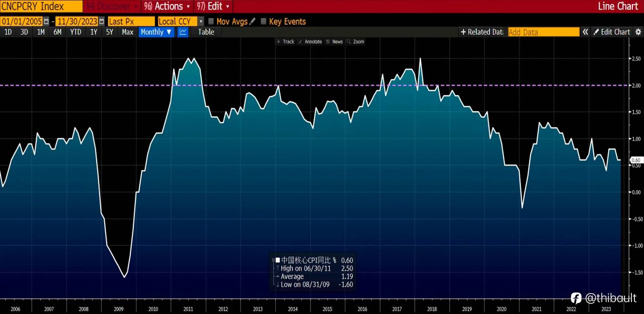Open the Local CCY dropdown arrow

[x=201, y=21]
